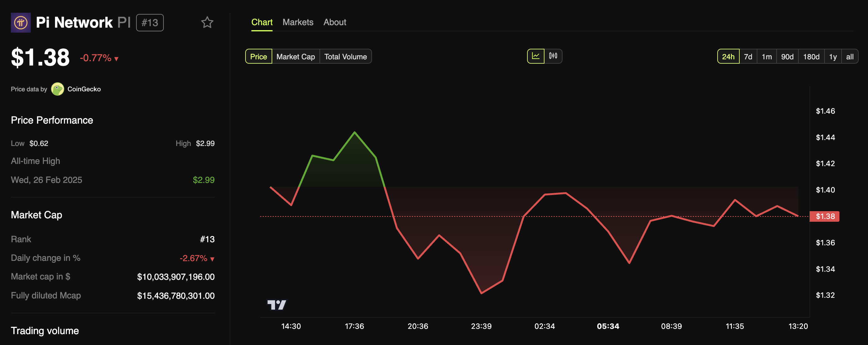Select the Market Cap data toggle

pyautogui.click(x=296, y=57)
